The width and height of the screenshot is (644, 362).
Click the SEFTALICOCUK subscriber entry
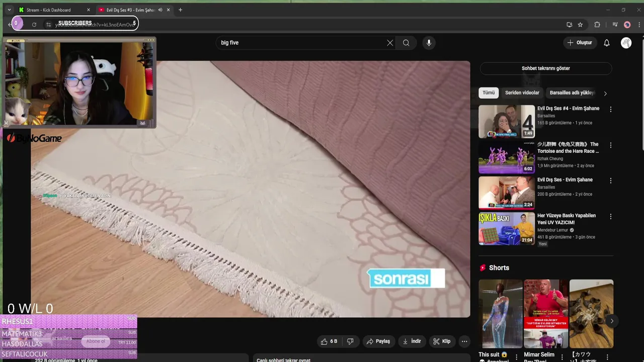coord(68,354)
